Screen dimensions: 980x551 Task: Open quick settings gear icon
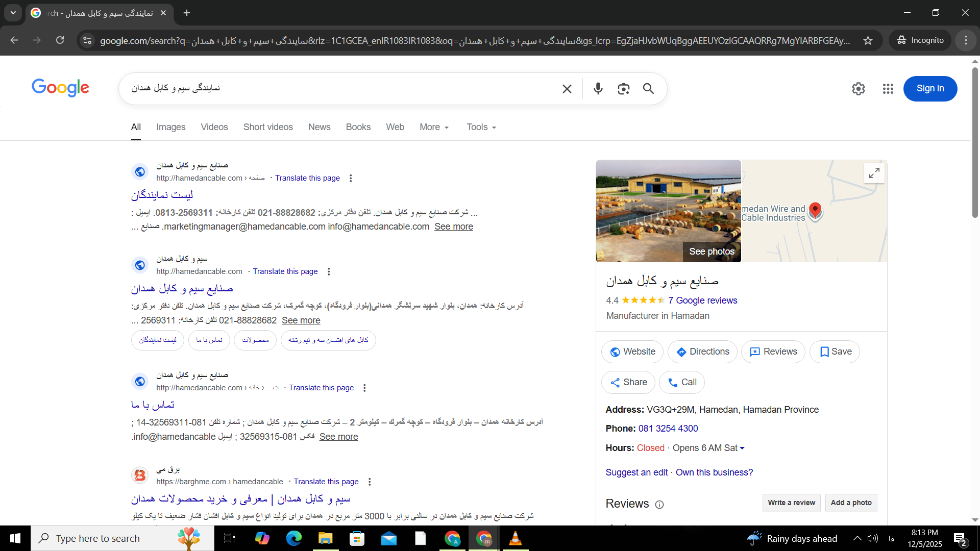click(858, 88)
